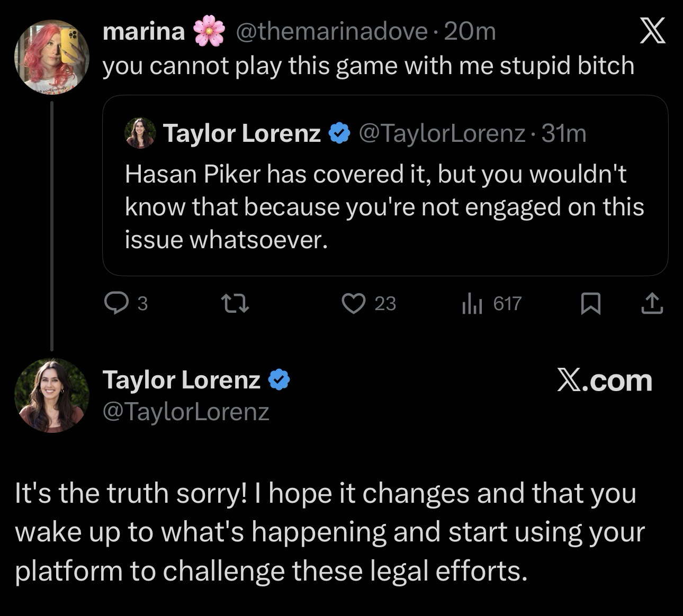The width and height of the screenshot is (683, 616).
Task: Like marina's tweet with the heart
Action: click(353, 304)
